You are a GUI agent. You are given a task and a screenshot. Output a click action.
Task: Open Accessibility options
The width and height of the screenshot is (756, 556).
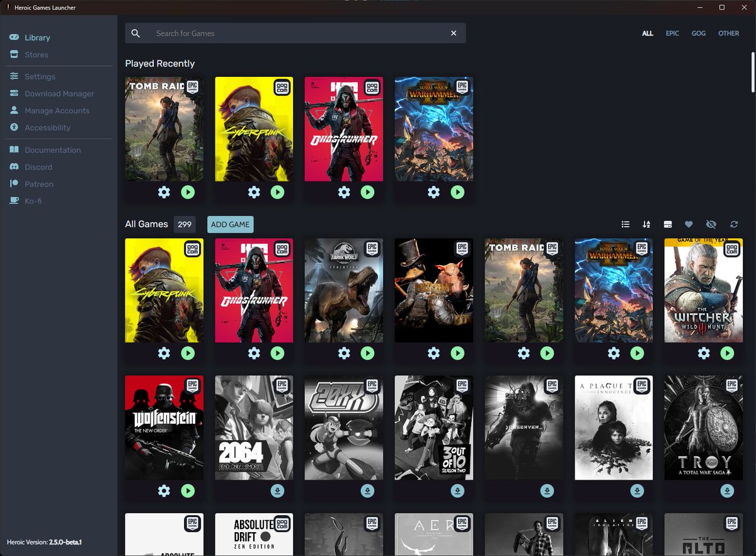(40, 127)
